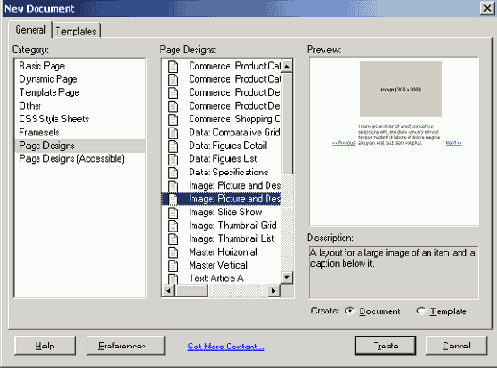Image resolution: width=497 pixels, height=368 pixels.
Task: Close the New Document window
Action: tap(487, 8)
